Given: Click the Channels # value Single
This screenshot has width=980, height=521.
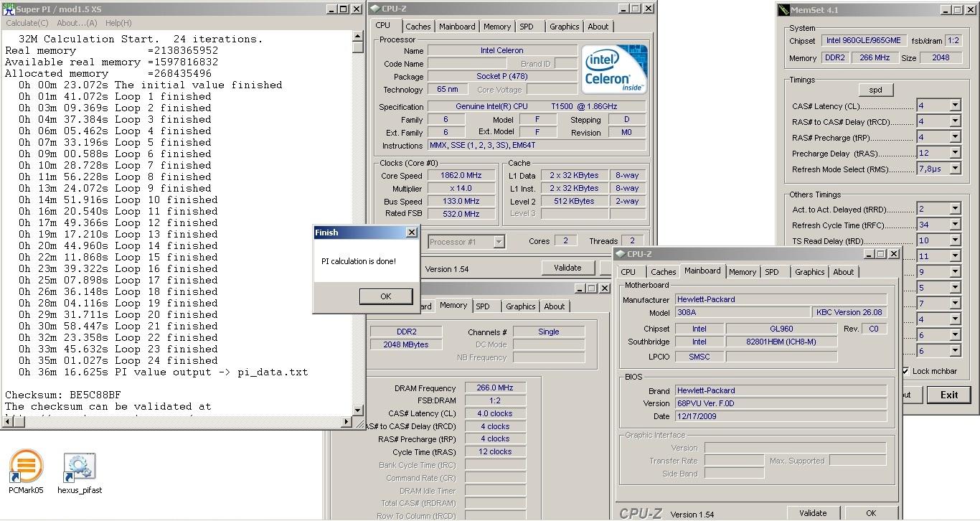Looking at the screenshot, I should click(548, 332).
